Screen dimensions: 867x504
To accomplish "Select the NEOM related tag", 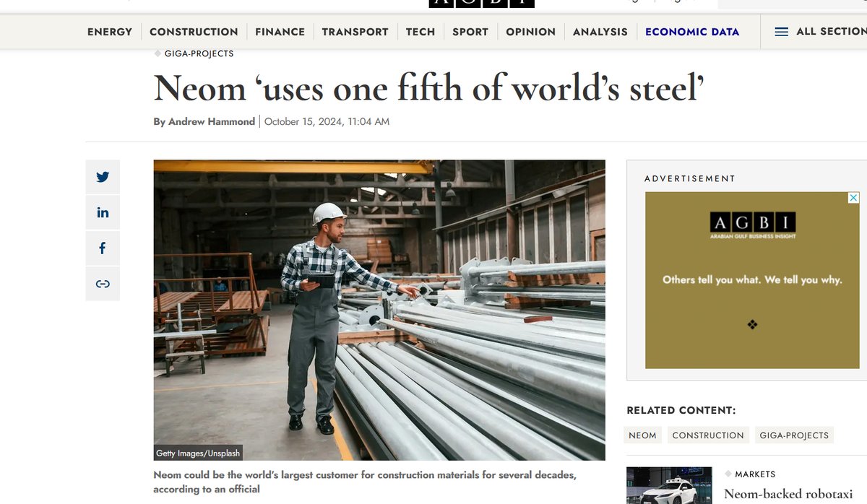I will 642,435.
